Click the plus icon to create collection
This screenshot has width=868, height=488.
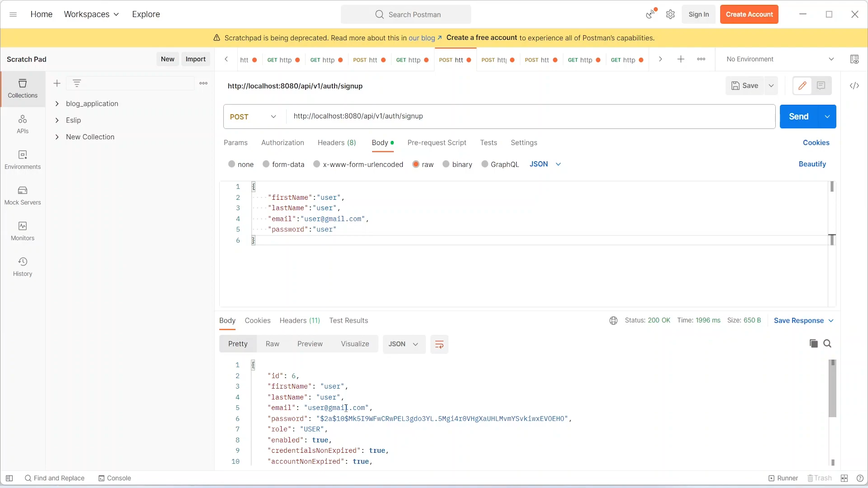tap(57, 83)
